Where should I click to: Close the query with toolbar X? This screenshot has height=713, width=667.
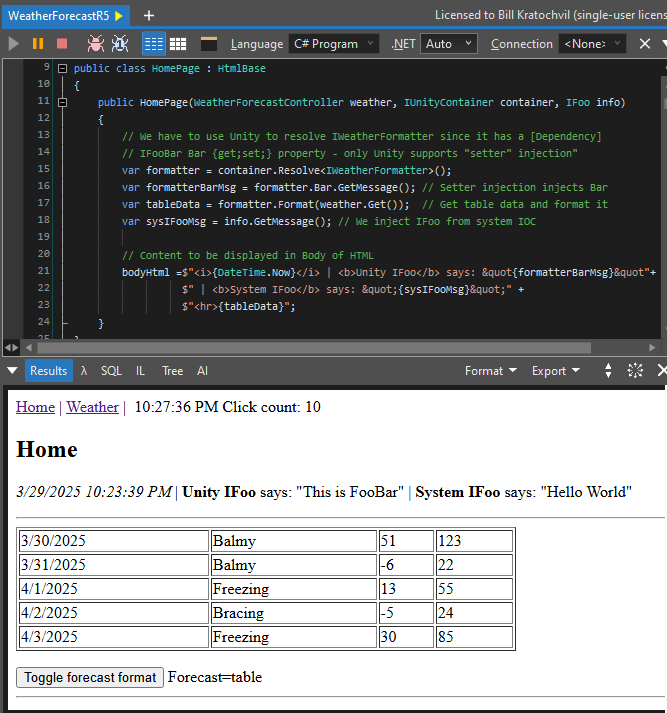(x=645, y=44)
